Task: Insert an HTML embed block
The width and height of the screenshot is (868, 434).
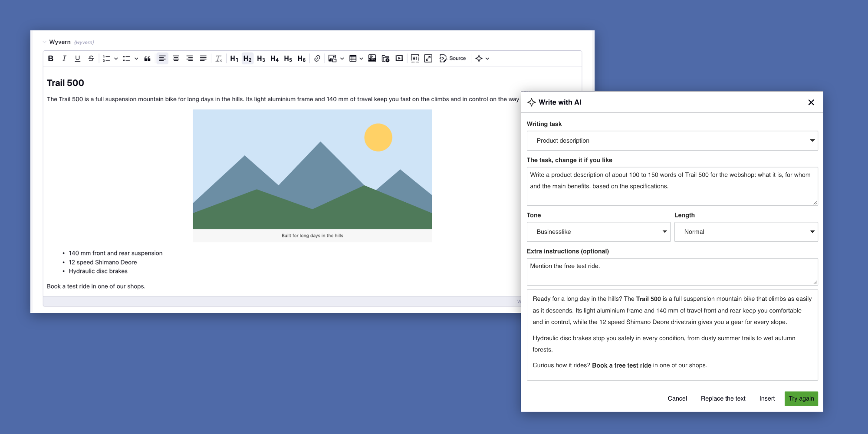Action: tap(372, 59)
